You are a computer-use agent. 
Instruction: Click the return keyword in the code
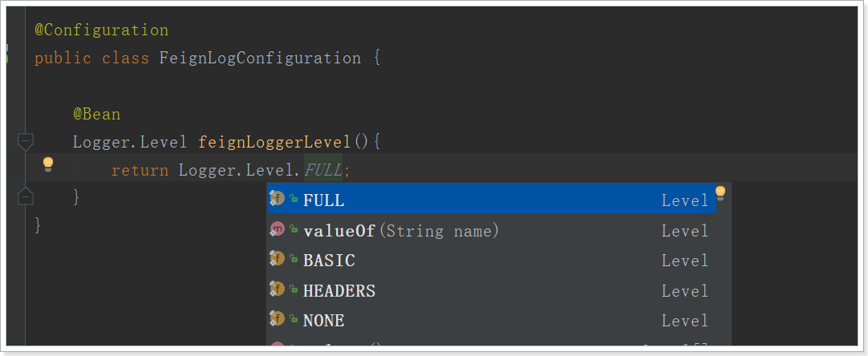[140, 170]
